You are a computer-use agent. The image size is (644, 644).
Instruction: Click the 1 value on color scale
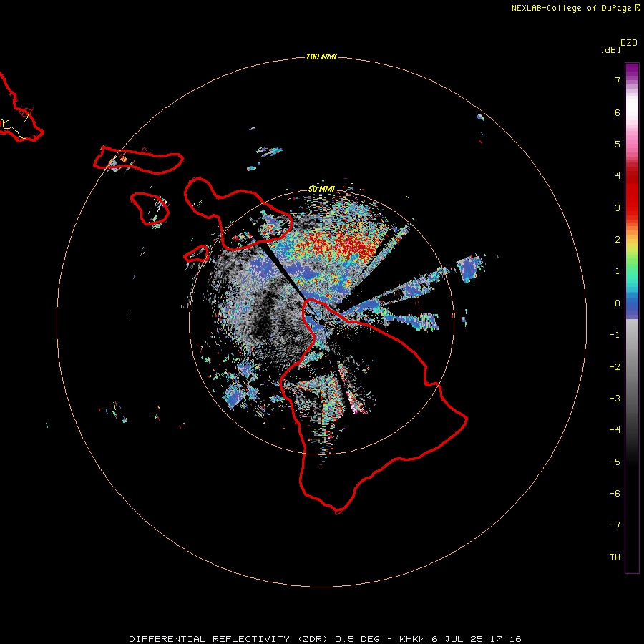click(618, 271)
